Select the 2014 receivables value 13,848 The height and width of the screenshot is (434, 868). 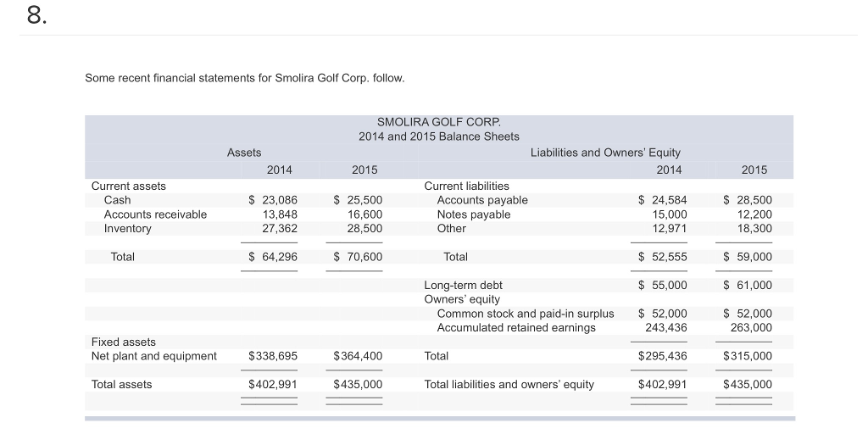[x=280, y=214]
